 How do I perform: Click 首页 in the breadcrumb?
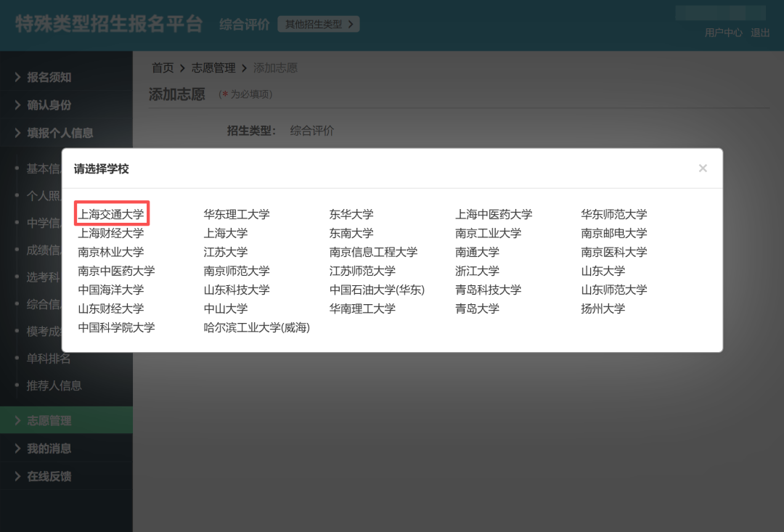pos(163,68)
